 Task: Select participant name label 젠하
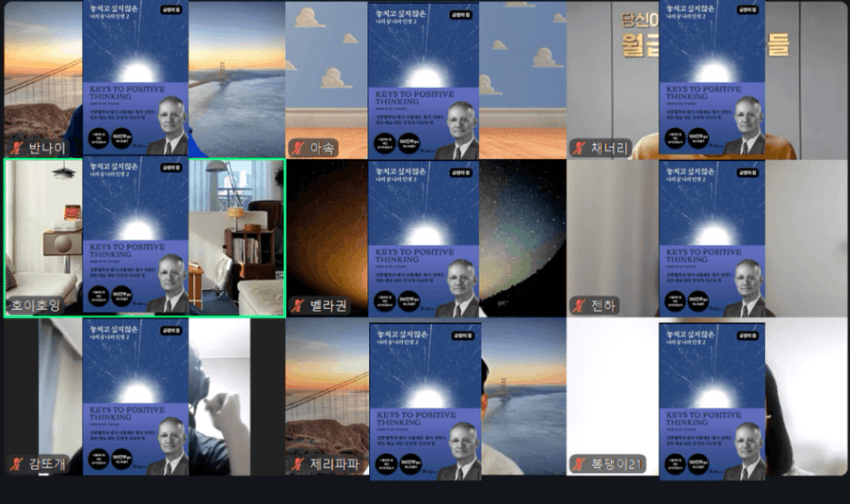[x=603, y=306]
